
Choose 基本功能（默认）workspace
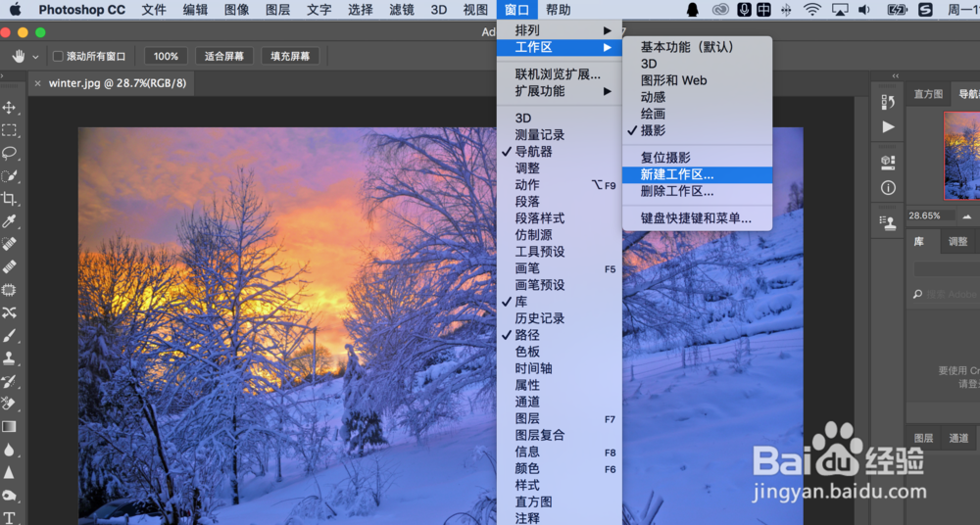698,47
